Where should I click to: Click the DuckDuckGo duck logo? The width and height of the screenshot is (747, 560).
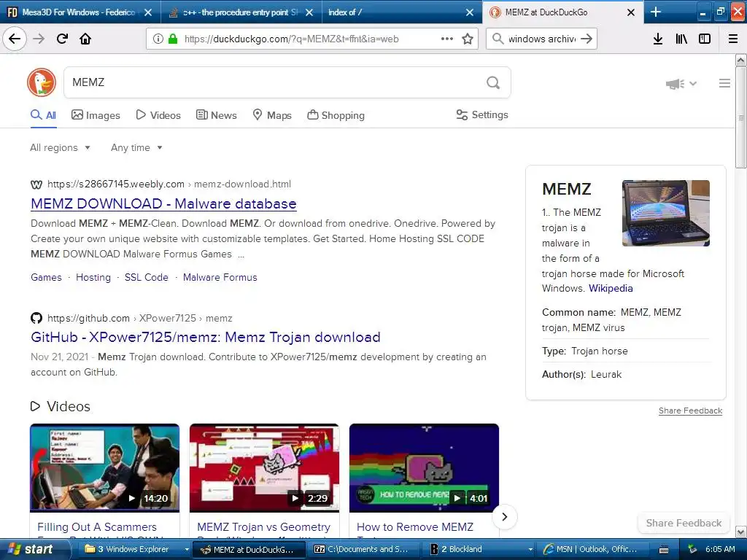(x=42, y=82)
